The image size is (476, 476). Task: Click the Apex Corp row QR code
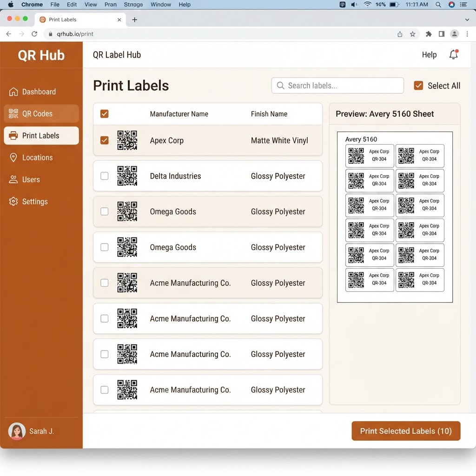[x=127, y=140]
